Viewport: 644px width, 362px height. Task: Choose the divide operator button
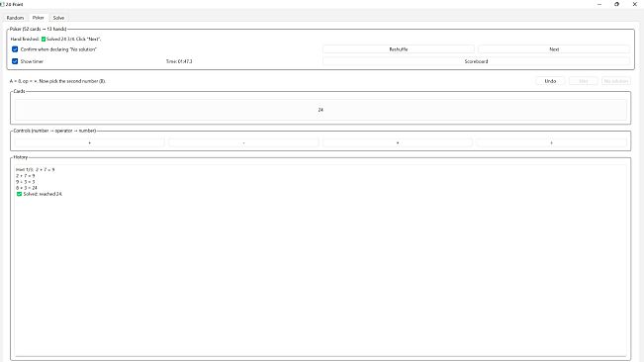point(552,142)
